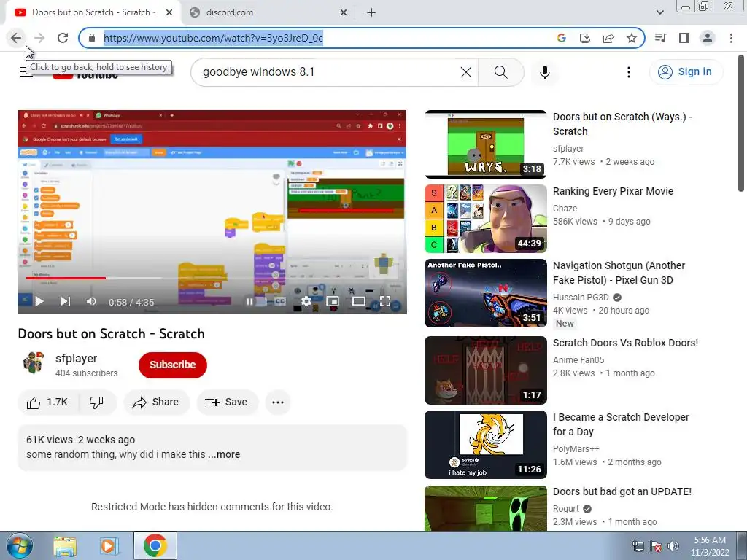This screenshot has height=560, width=747.
Task: Save video to a playlist
Action: coord(228,402)
